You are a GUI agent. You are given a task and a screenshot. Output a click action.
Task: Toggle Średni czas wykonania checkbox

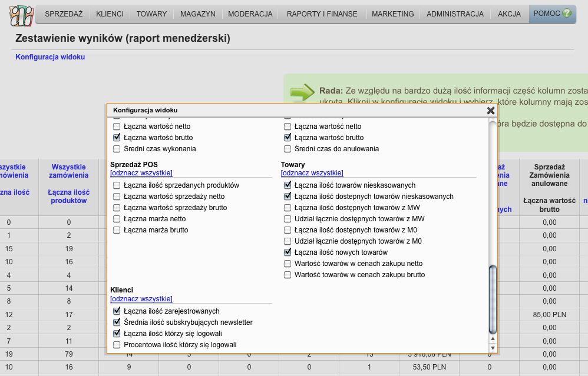[x=117, y=149]
